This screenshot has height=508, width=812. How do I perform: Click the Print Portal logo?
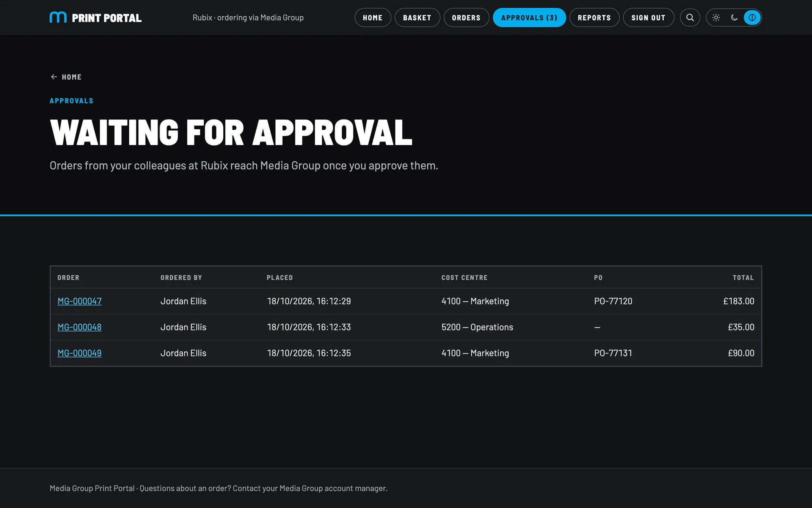pos(95,17)
